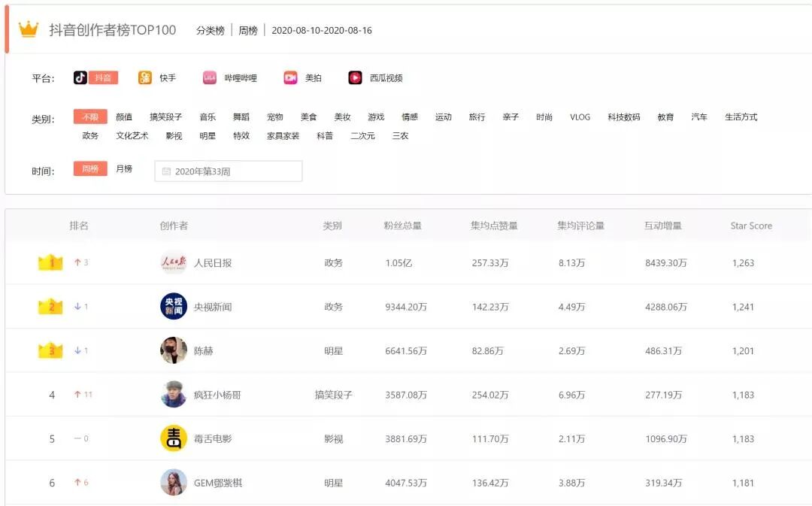
Task: Filter by 搞笑段子 category
Action: click(165, 117)
